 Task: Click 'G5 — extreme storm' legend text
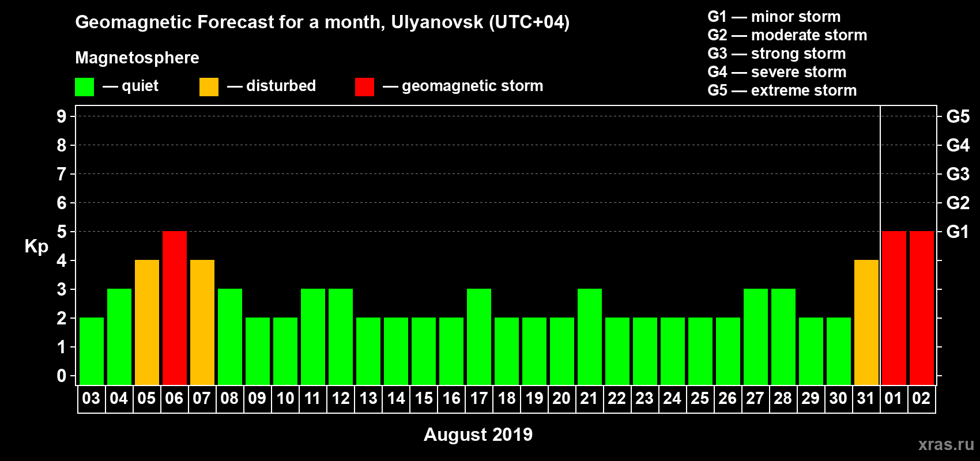point(782,90)
